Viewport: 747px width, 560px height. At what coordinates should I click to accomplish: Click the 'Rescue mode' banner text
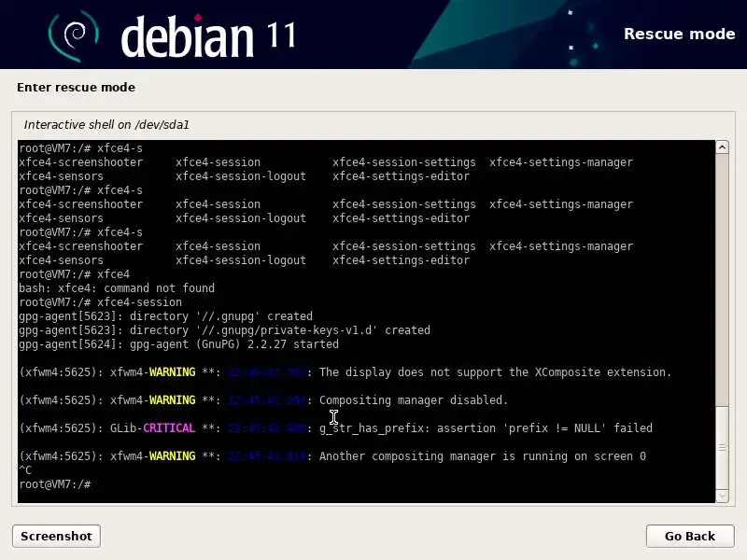tap(680, 34)
